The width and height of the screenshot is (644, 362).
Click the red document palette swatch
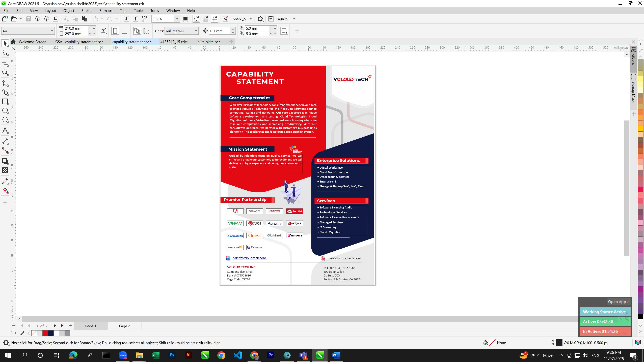pos(45,333)
